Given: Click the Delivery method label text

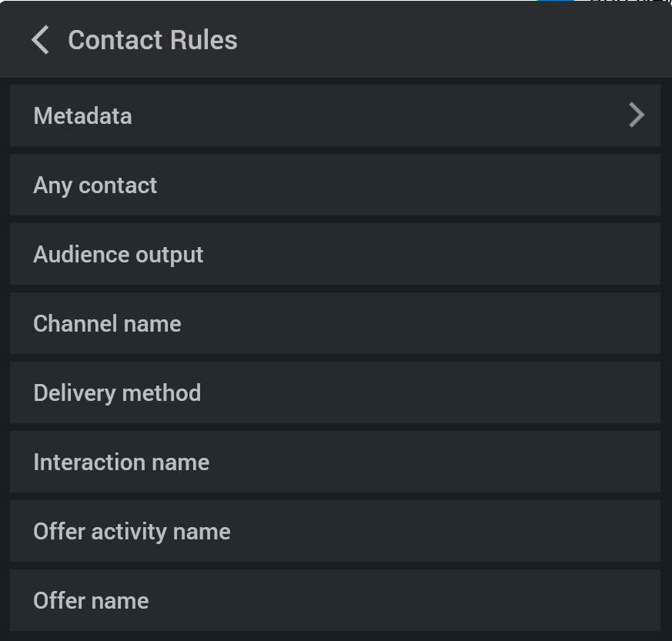Looking at the screenshot, I should (117, 393).
